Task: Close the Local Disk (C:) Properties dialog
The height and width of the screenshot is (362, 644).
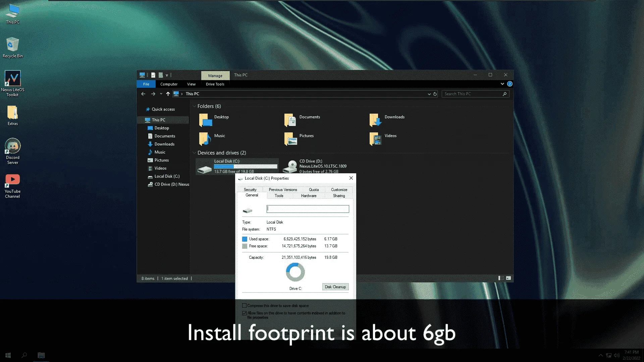Action: tap(351, 178)
